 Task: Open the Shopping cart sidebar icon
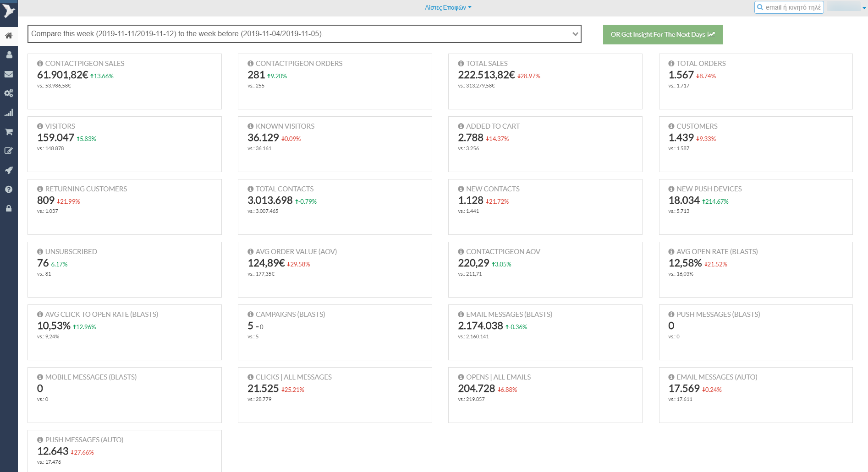point(9,132)
